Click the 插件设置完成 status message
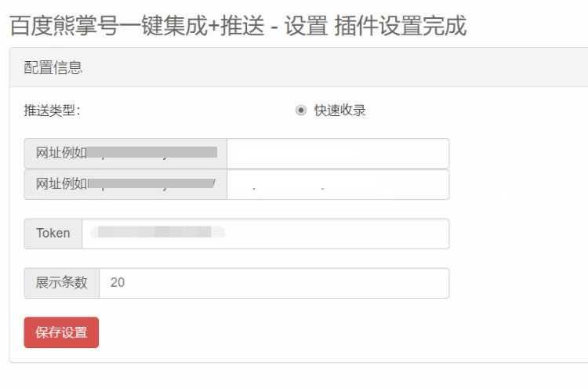Viewport: 588px width, 388px height. pos(400,27)
